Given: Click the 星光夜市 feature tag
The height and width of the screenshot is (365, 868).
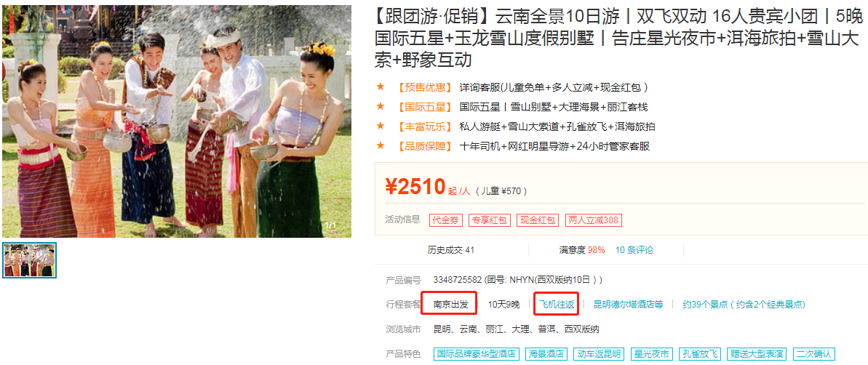Looking at the screenshot, I should (x=651, y=354).
